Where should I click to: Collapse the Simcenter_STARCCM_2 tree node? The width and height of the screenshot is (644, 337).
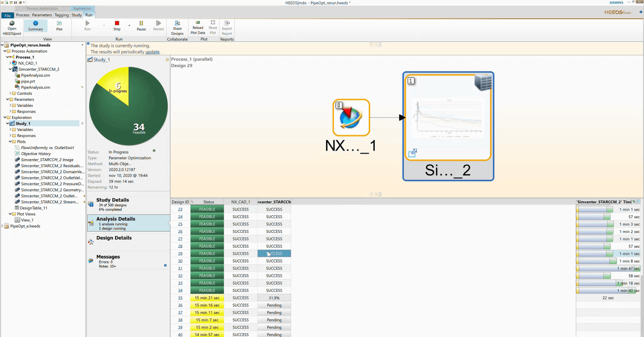[10, 69]
